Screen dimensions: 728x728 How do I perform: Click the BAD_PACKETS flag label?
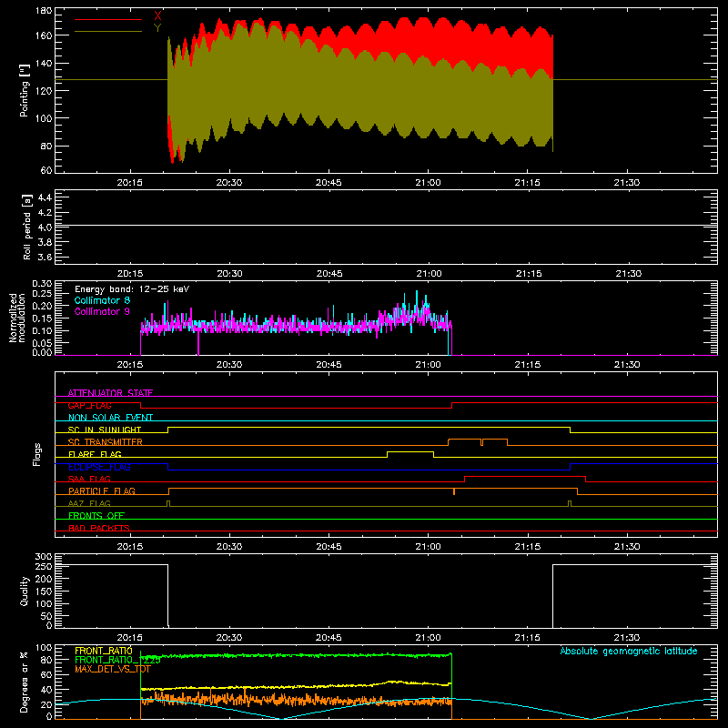coord(99,528)
